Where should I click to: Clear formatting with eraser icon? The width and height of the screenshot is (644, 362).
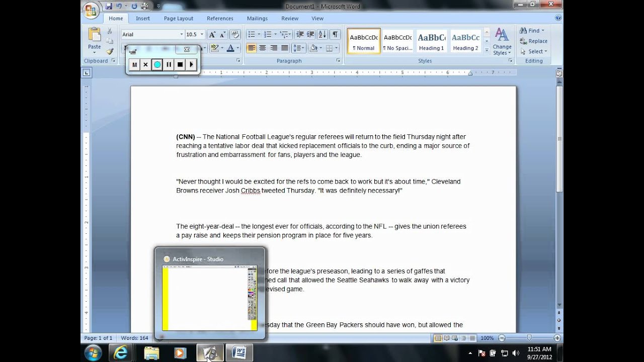[234, 35]
